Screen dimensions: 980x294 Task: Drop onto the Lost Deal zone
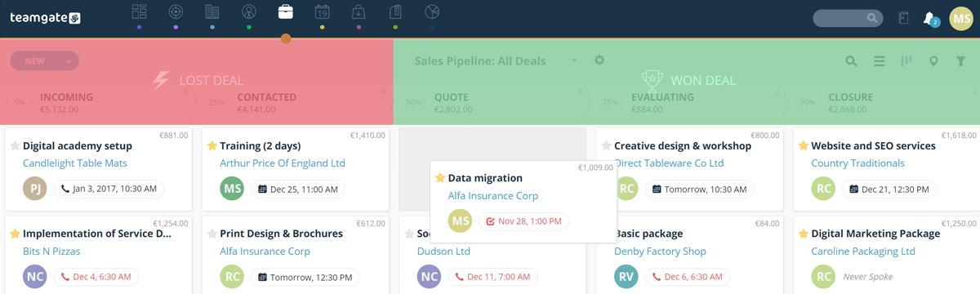click(x=197, y=81)
